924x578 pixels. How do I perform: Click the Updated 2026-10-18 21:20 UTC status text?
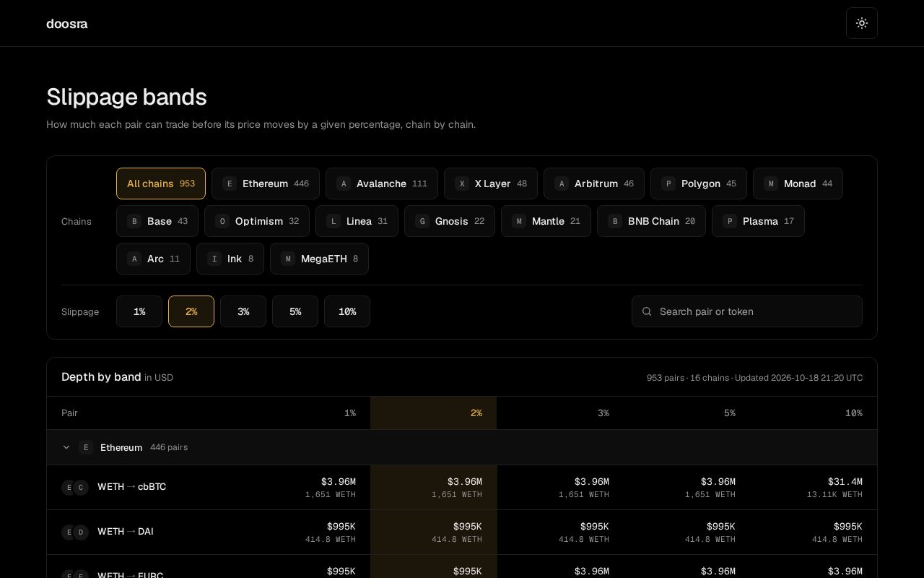coord(798,378)
